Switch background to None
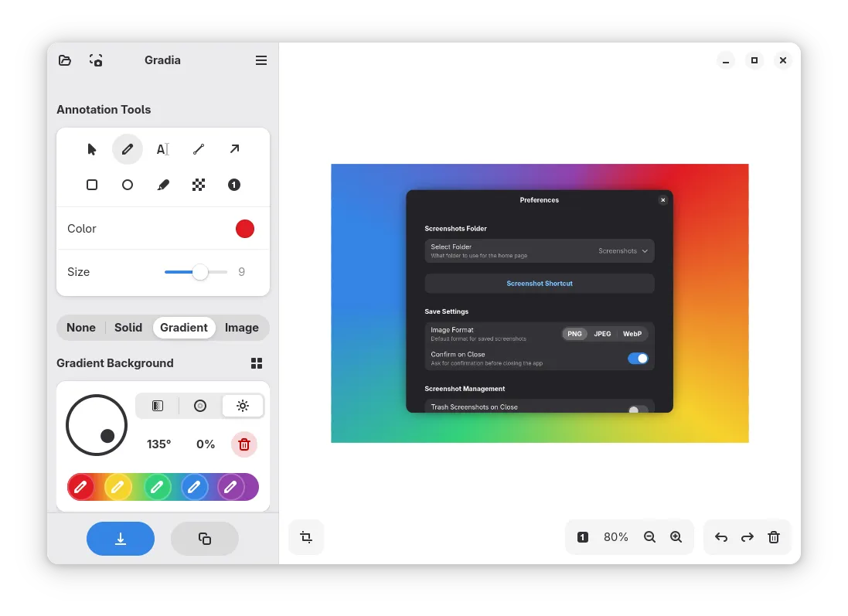Viewport: 848px width, 616px height. [81, 328]
